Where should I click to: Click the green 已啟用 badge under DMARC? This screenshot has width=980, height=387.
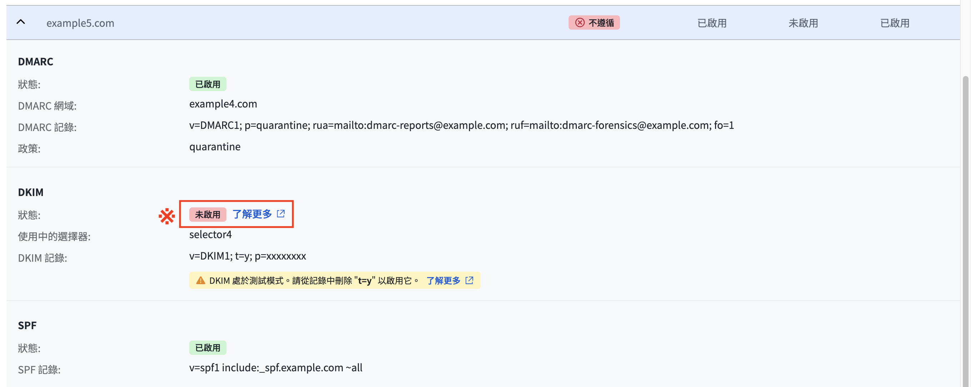pos(208,84)
